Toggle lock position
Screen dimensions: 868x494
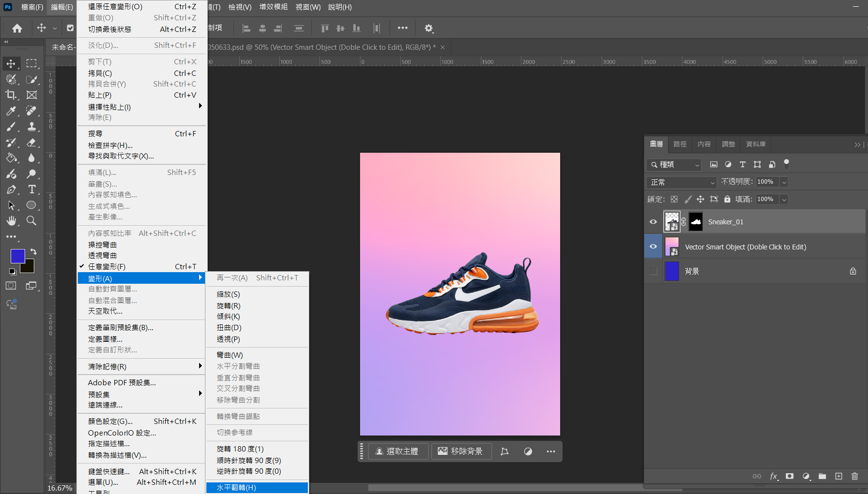pyautogui.click(x=700, y=199)
